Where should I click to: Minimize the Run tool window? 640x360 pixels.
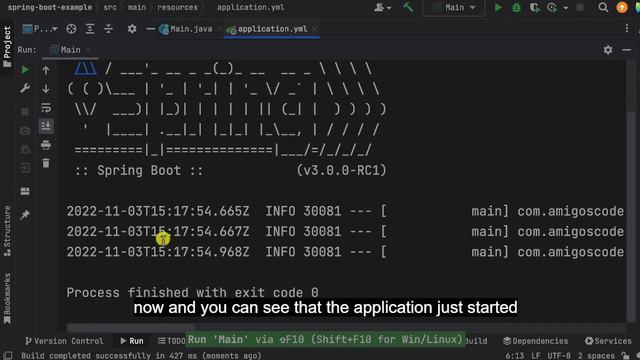coord(627,50)
